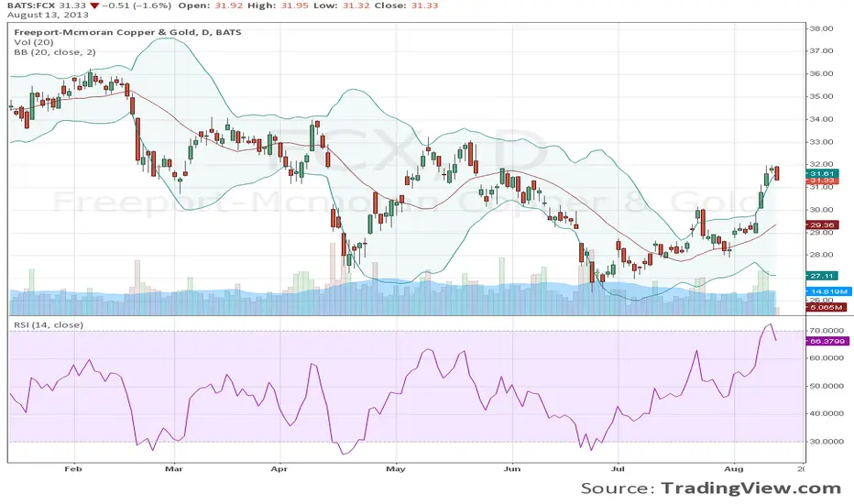Select the BB (20, close, 2) indicator label

pos(55,52)
